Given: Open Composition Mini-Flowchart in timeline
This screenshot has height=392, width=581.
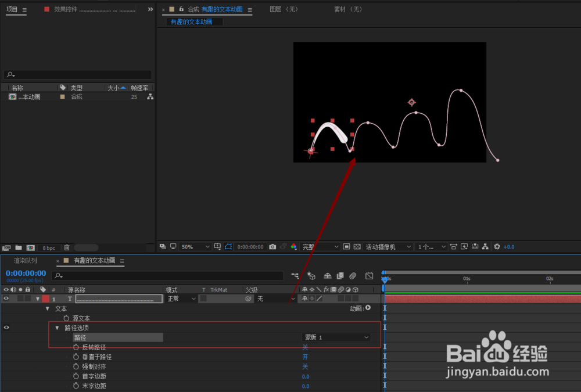Looking at the screenshot, I should click(x=295, y=276).
